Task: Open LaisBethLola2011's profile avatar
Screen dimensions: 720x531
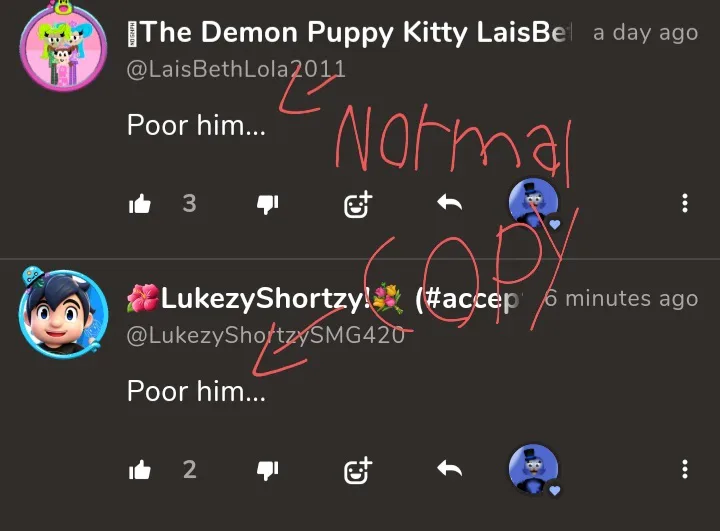Action: tap(63, 46)
